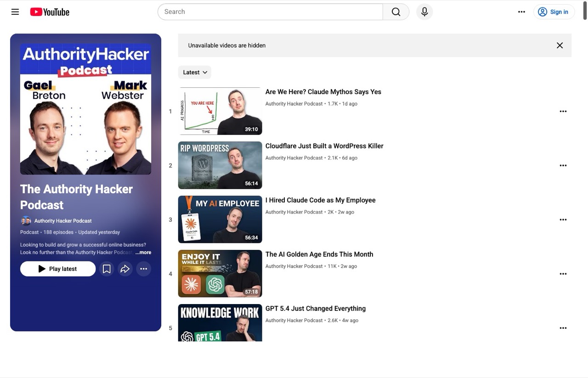Start voice search with microphone

(424, 12)
